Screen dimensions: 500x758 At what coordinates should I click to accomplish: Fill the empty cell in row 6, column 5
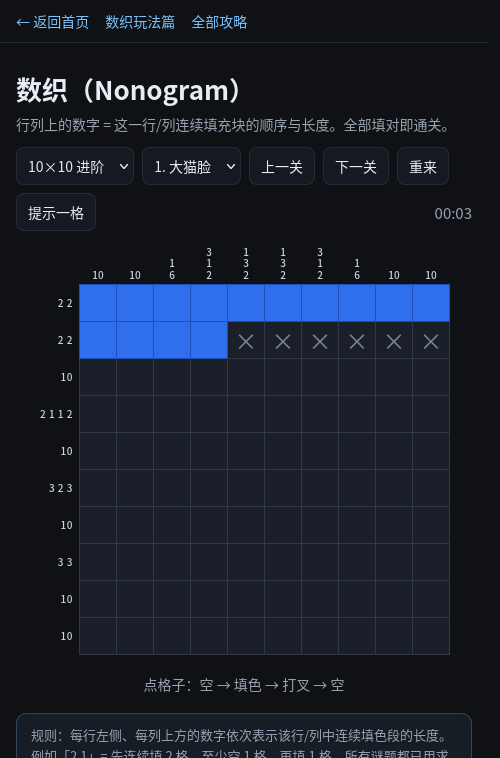click(x=246, y=488)
